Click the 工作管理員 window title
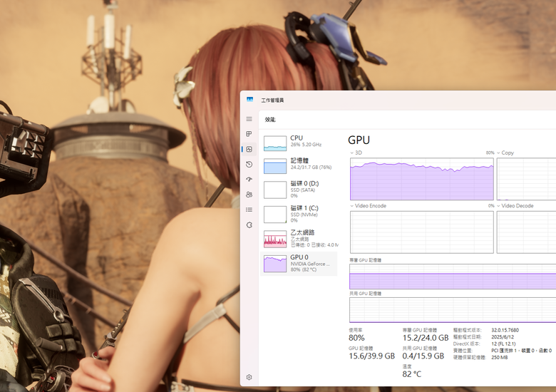This screenshot has height=392, width=556. click(x=272, y=100)
